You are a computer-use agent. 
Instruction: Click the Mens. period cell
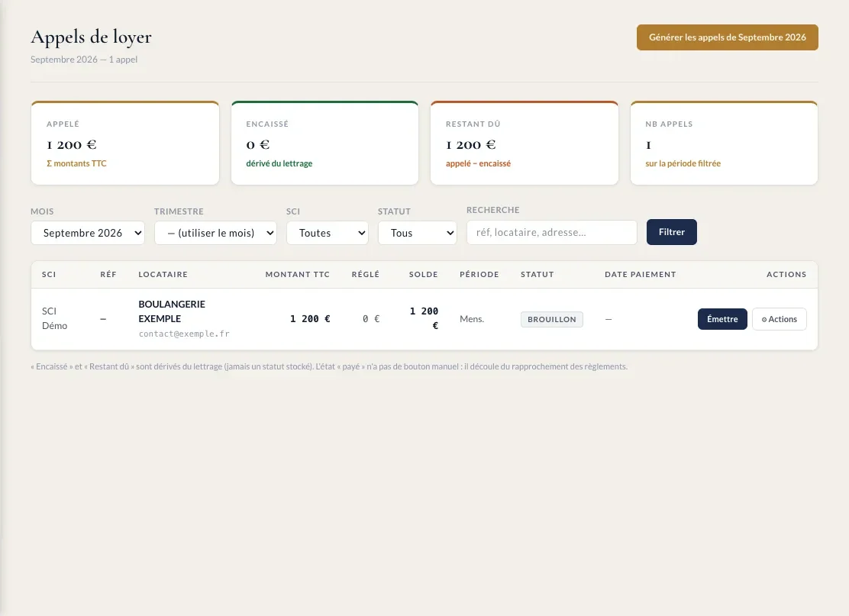pyautogui.click(x=472, y=319)
